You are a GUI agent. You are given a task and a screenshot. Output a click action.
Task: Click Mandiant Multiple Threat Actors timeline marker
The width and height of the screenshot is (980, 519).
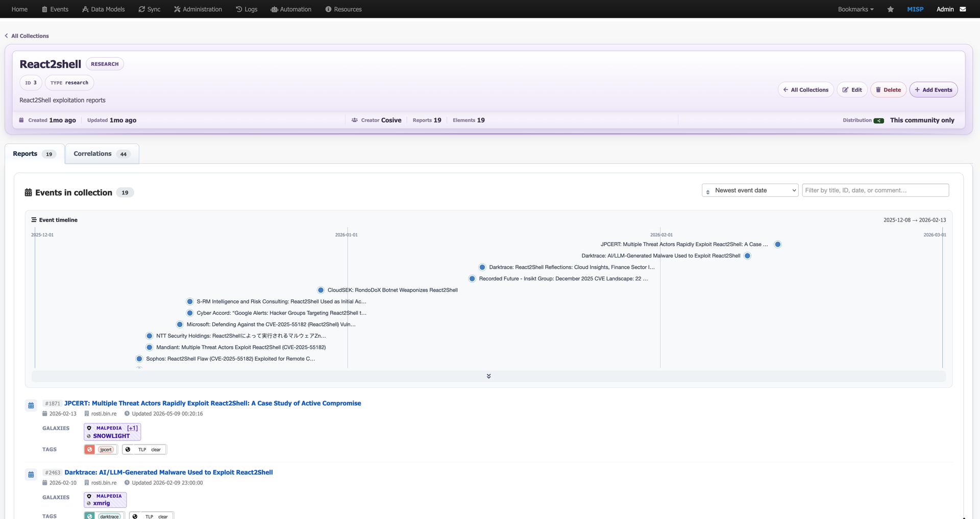(150, 347)
